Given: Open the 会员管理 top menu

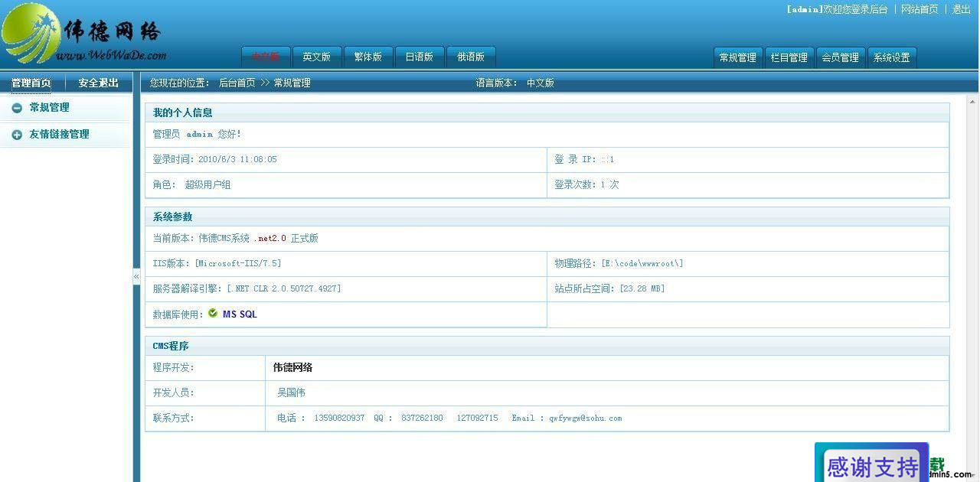Looking at the screenshot, I should tap(841, 57).
